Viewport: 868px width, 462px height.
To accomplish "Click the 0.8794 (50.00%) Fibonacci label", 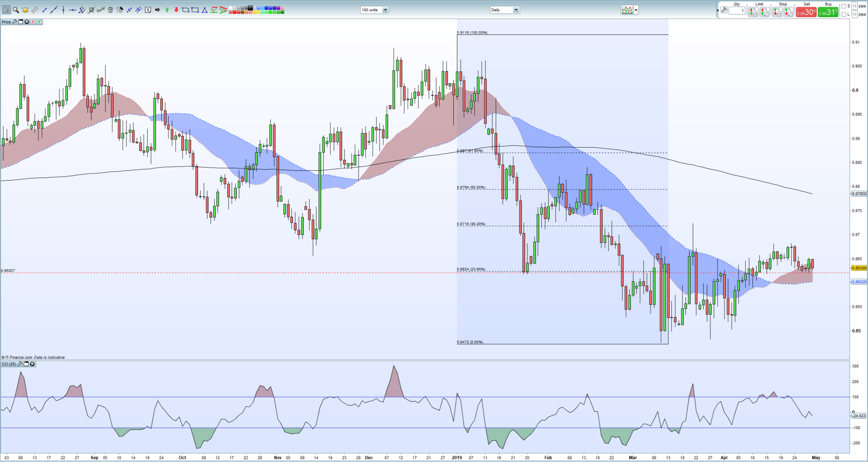I will tap(471, 187).
